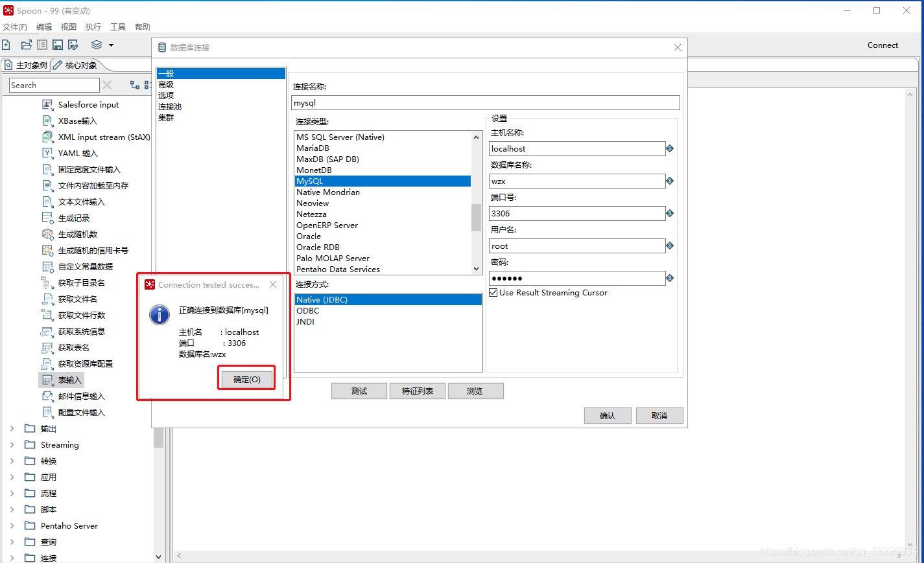The height and width of the screenshot is (563, 924).
Task: Click the 获取文件名 step icon
Action: click(47, 299)
